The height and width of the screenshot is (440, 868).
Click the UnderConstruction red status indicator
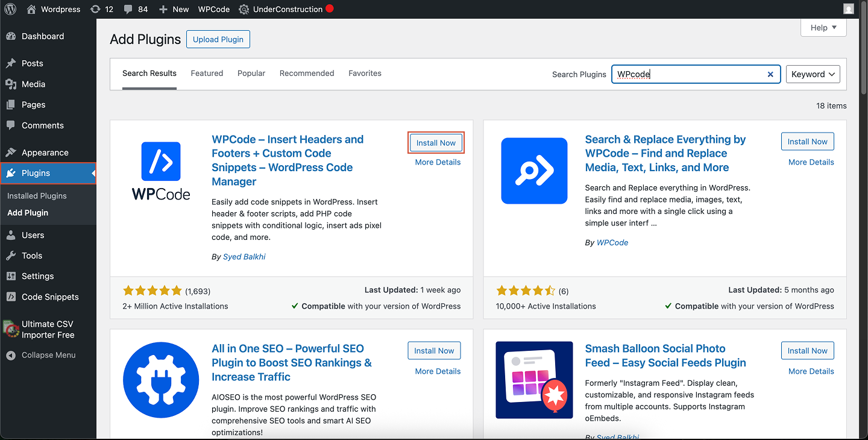pos(329,9)
